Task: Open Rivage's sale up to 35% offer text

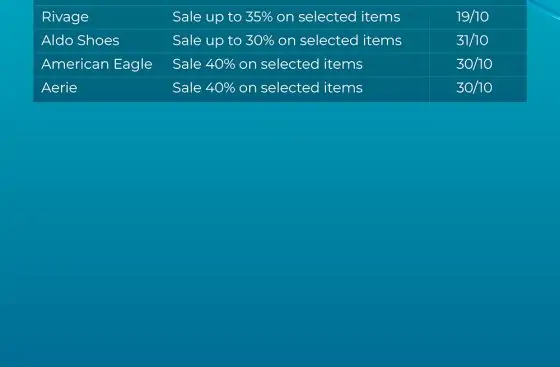Action: point(286,17)
